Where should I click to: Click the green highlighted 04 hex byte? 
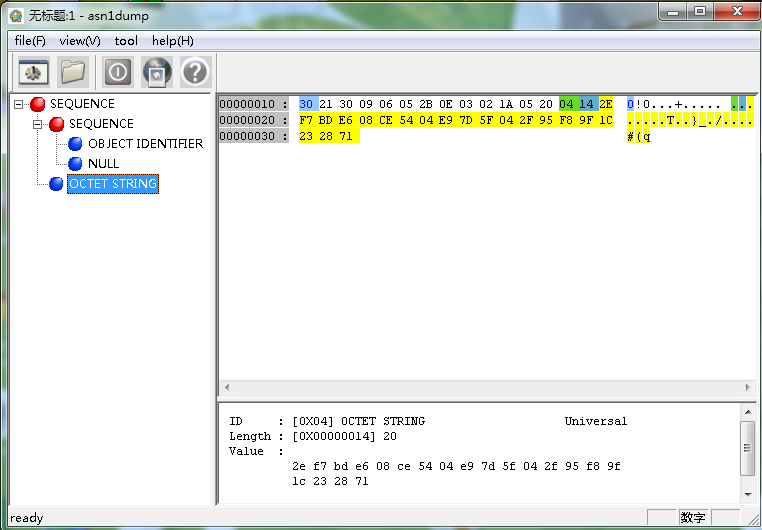[x=567, y=104]
